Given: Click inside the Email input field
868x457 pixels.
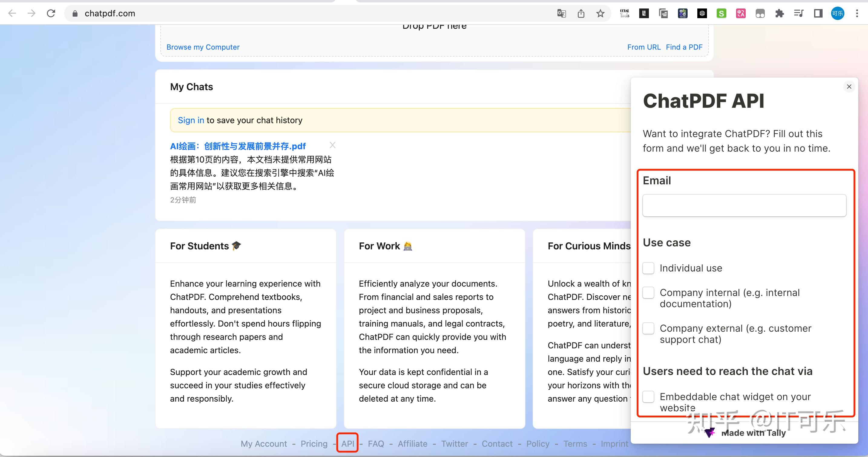Looking at the screenshot, I should point(744,205).
